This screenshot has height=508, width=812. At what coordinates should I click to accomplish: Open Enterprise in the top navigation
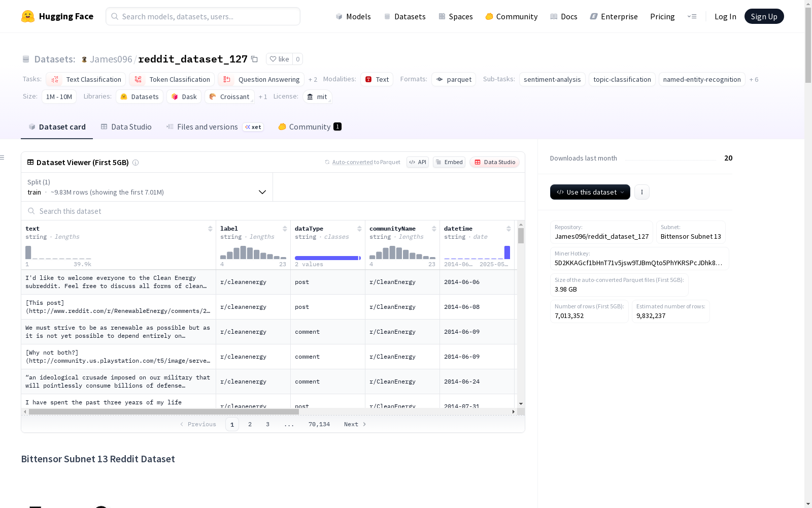click(614, 16)
